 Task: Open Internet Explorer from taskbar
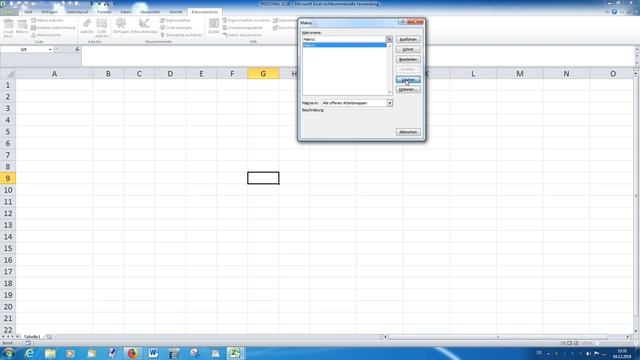(x=29, y=353)
